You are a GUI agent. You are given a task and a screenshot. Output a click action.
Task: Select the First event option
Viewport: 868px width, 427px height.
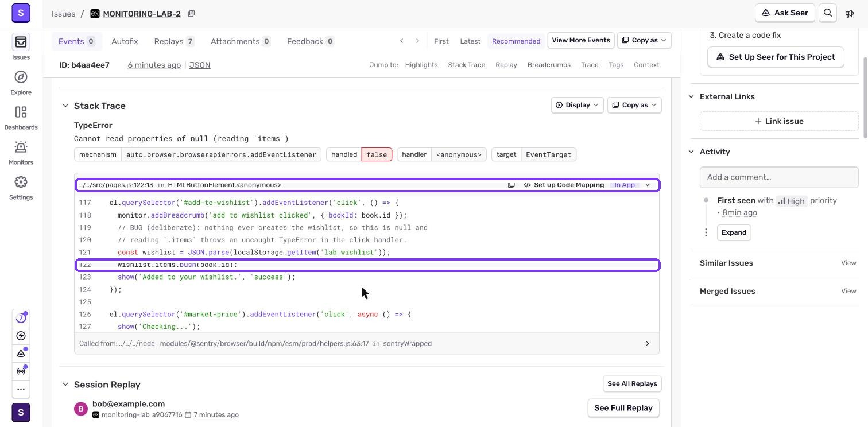pos(441,41)
